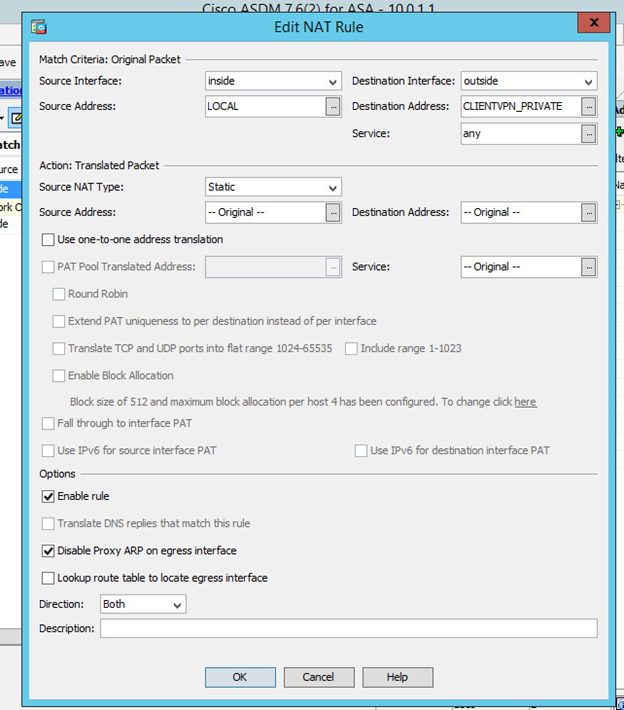Click browse button beside Service 'any' field
The image size is (624, 710).
coord(589,133)
